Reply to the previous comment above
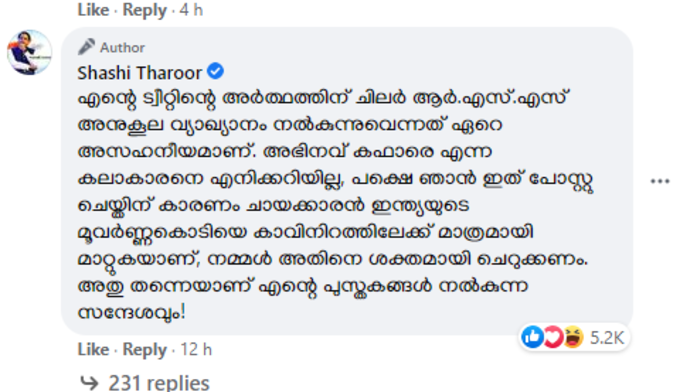Image resolution: width=680 pixels, height=392 pixels. tap(144, 10)
